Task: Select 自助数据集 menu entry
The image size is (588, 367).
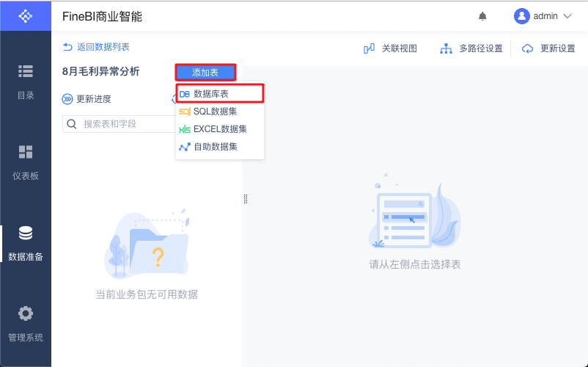Action: [x=220, y=147]
